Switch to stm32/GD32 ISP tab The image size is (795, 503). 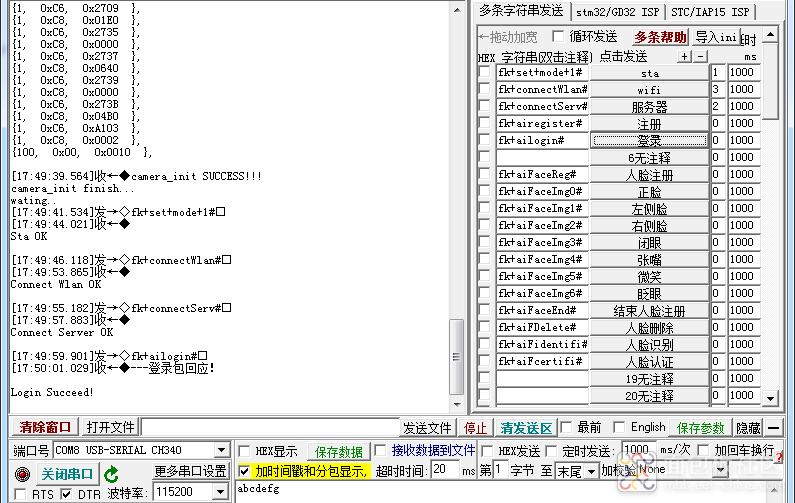[617, 12]
